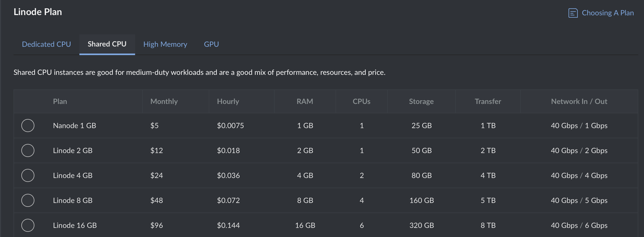Click the RAM column header
The image size is (644, 237).
click(305, 101)
